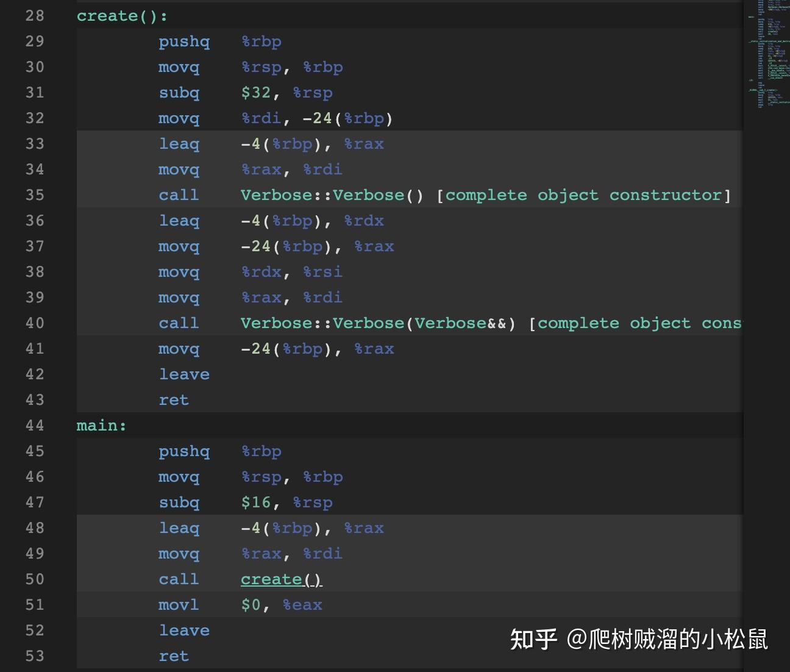Click the leave instruction on line 42

pyautogui.click(x=184, y=374)
